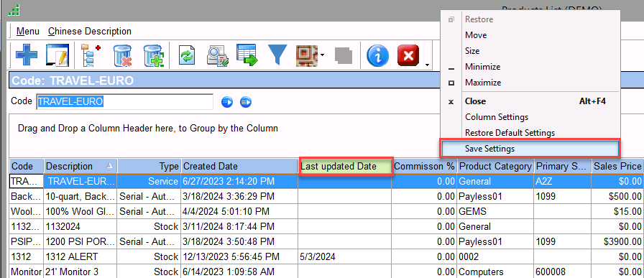Click the 0002 product category cell
Screen dimensions: 644x278
point(495,257)
